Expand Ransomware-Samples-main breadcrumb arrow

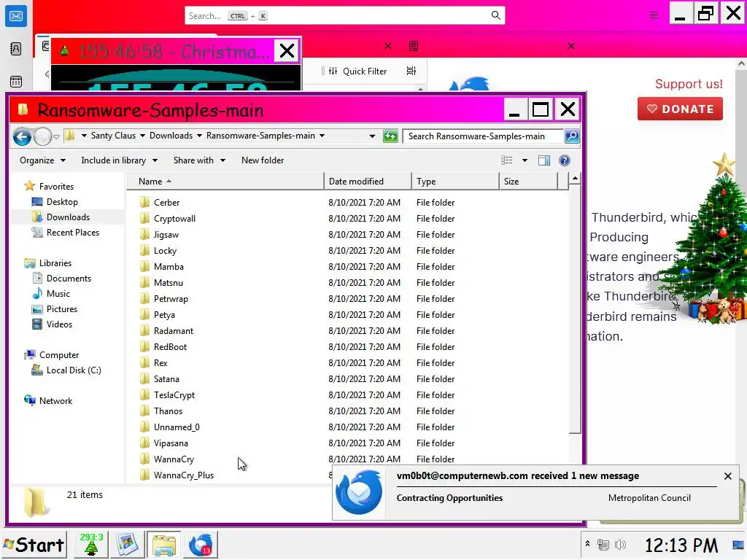pos(322,136)
